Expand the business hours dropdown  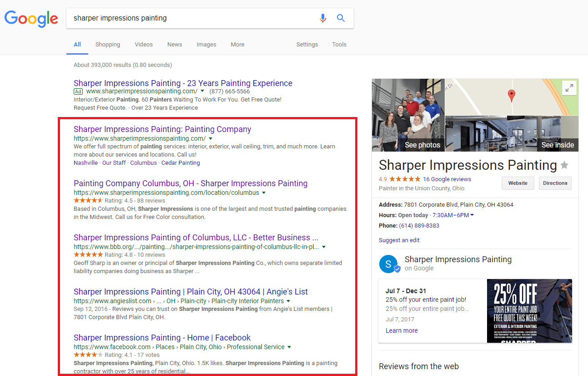[x=472, y=215]
